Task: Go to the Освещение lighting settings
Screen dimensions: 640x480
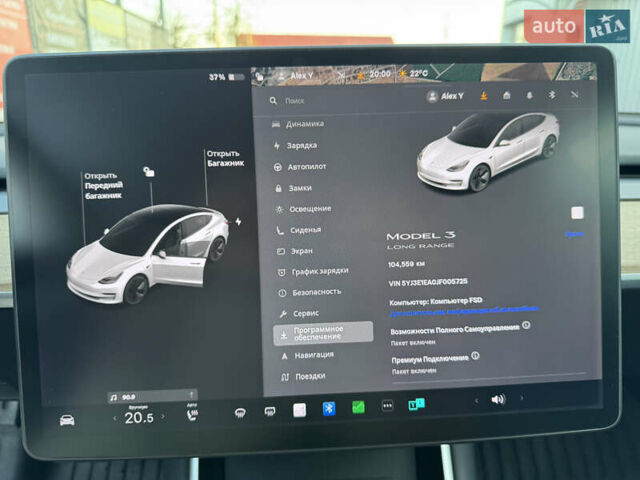Action: (303, 209)
